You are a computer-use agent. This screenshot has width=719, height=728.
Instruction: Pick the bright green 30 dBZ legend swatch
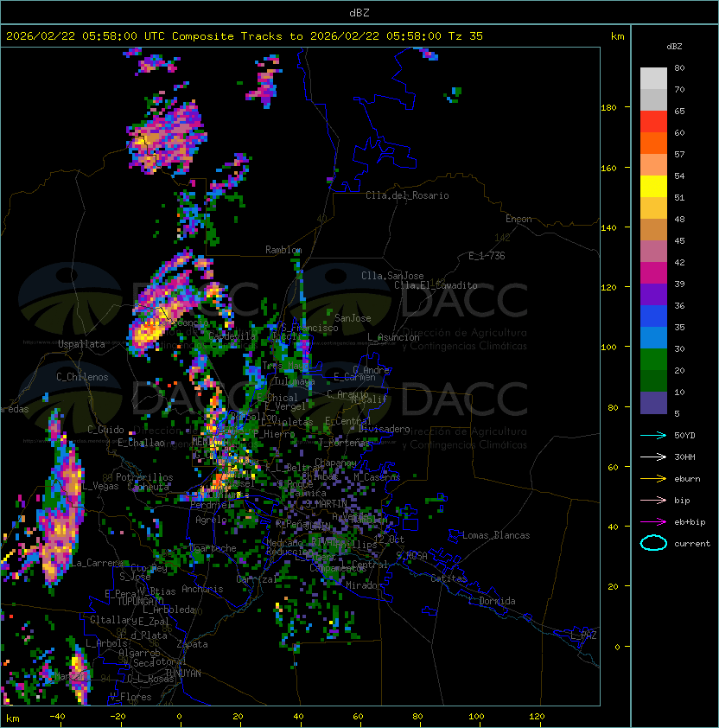(x=653, y=360)
